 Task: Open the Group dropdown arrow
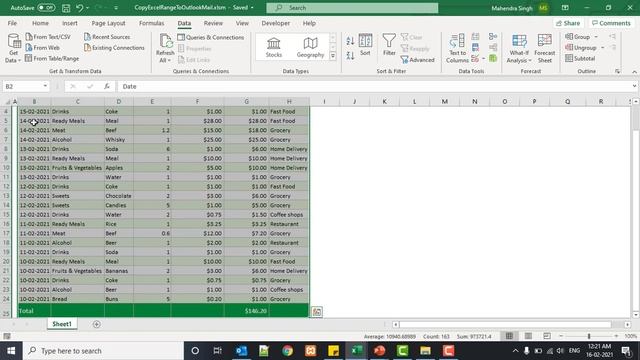[x=596, y=37]
